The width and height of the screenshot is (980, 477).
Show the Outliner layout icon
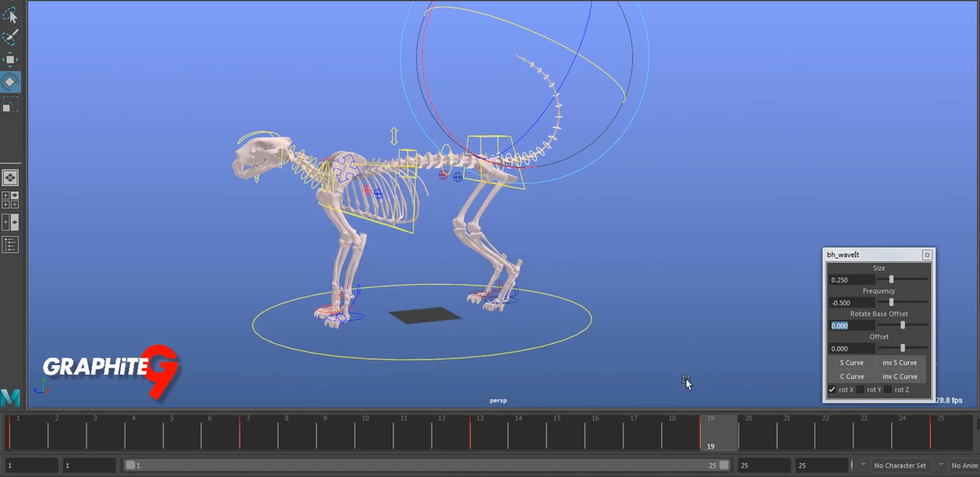point(10,245)
